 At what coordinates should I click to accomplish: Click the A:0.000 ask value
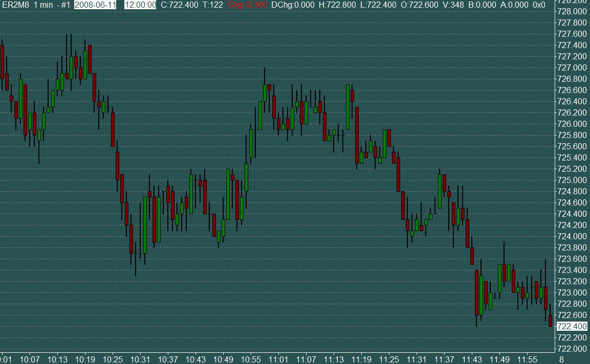pyautogui.click(x=514, y=5)
